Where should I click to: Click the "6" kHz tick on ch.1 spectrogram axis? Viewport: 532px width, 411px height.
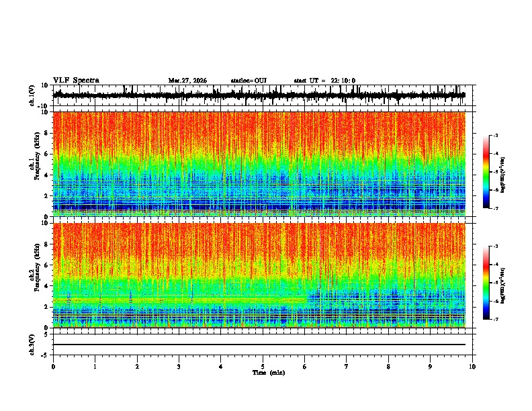point(46,154)
